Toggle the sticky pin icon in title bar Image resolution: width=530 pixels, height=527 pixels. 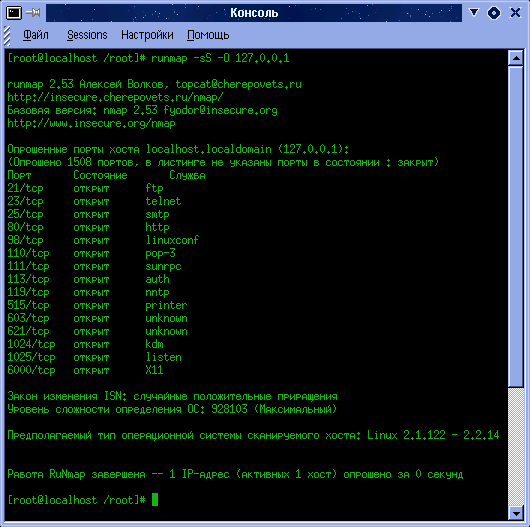[33, 13]
